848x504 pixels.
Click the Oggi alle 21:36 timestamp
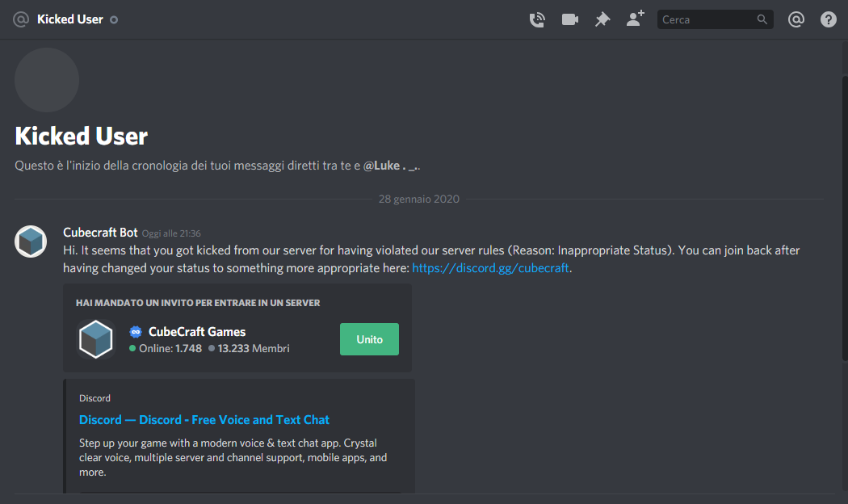pos(171,233)
